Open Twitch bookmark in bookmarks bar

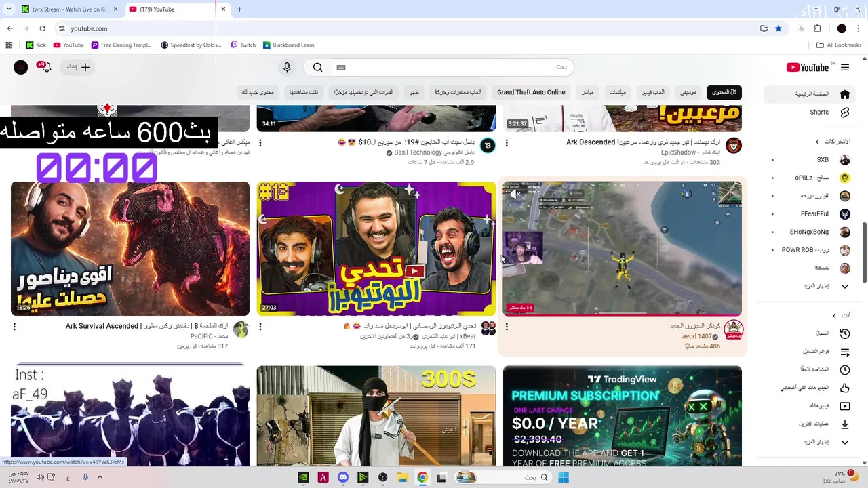coord(243,45)
